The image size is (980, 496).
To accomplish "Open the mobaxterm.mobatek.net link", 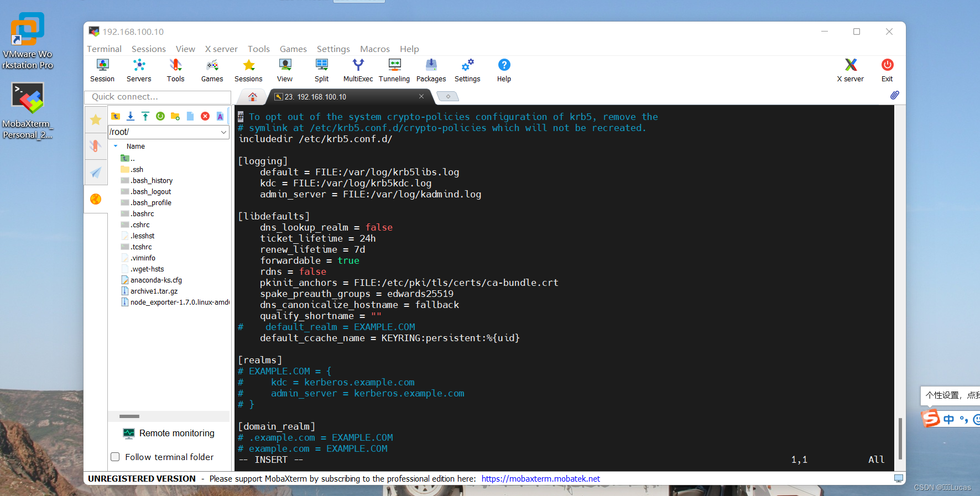I will [x=540, y=479].
